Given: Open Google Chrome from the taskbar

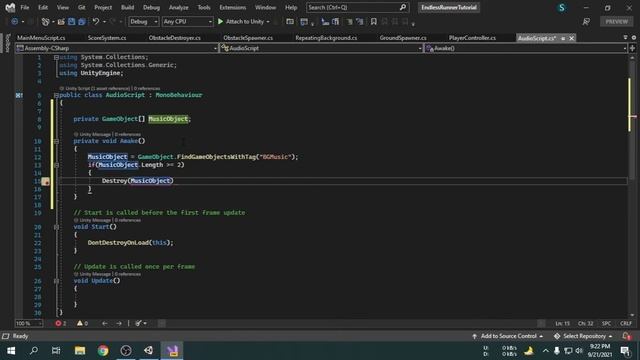Looking at the screenshot, I should (x=103, y=350).
